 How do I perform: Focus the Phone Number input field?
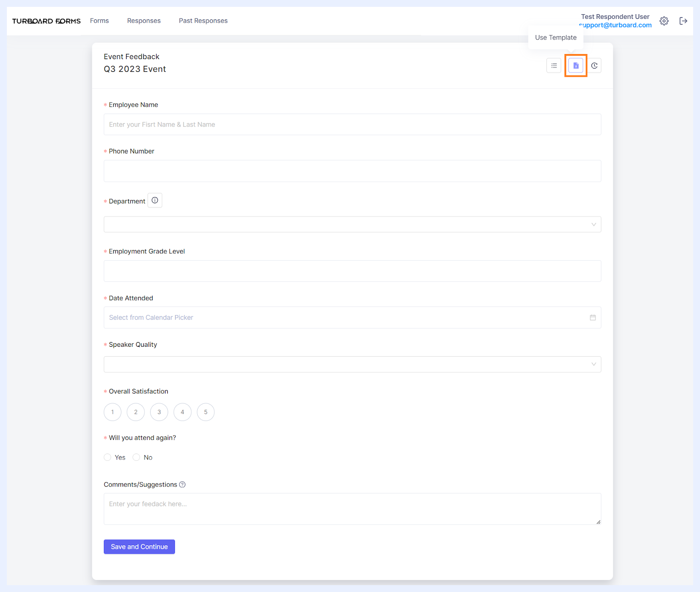pyautogui.click(x=353, y=171)
